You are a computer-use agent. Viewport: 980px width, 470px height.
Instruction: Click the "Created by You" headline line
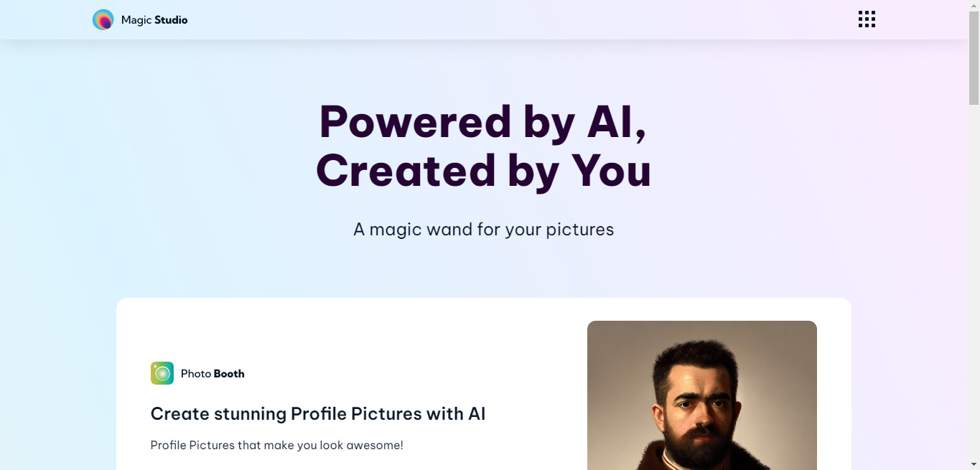click(x=483, y=171)
